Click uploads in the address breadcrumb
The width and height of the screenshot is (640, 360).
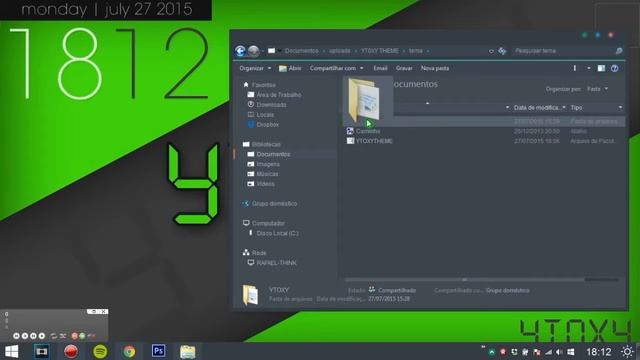point(340,51)
